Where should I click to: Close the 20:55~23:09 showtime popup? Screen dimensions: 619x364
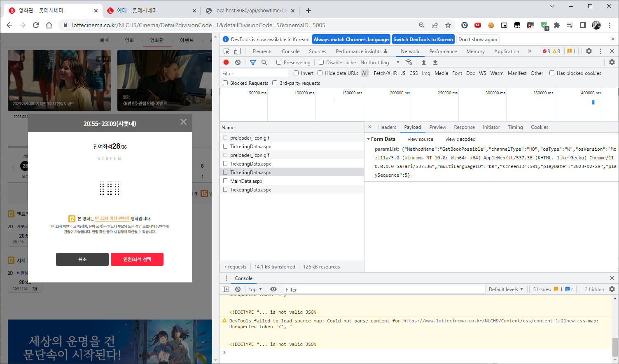pyautogui.click(x=183, y=122)
